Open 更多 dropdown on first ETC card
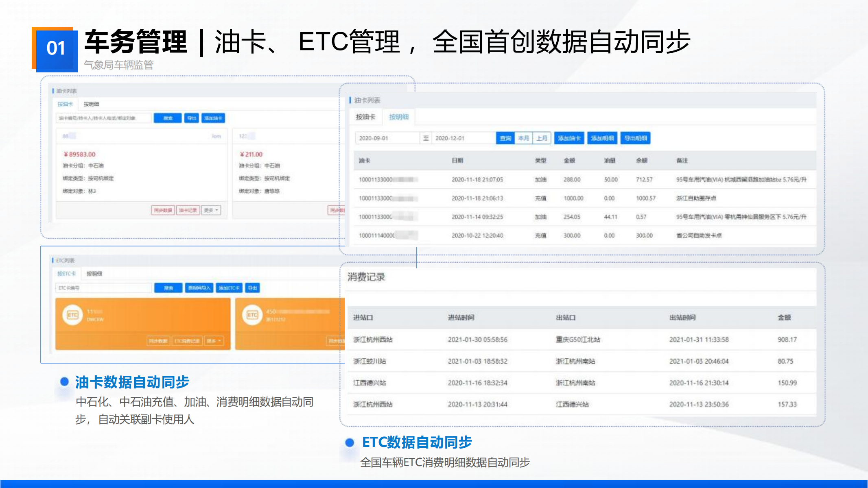868x488 pixels. (214, 341)
